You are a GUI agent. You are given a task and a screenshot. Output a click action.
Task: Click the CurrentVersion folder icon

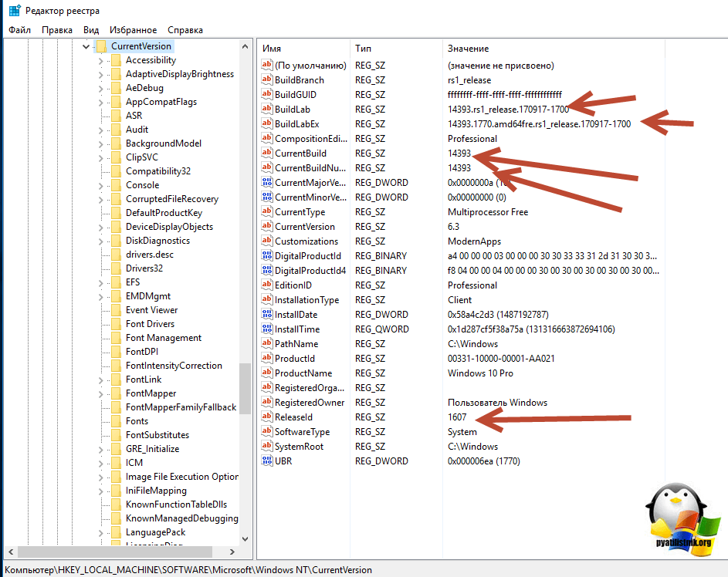point(100,46)
